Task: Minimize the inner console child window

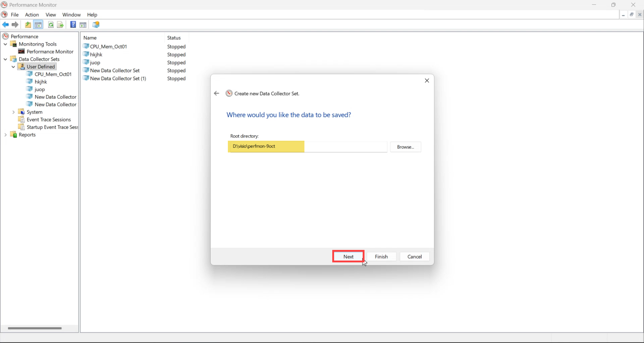Action: [623, 15]
